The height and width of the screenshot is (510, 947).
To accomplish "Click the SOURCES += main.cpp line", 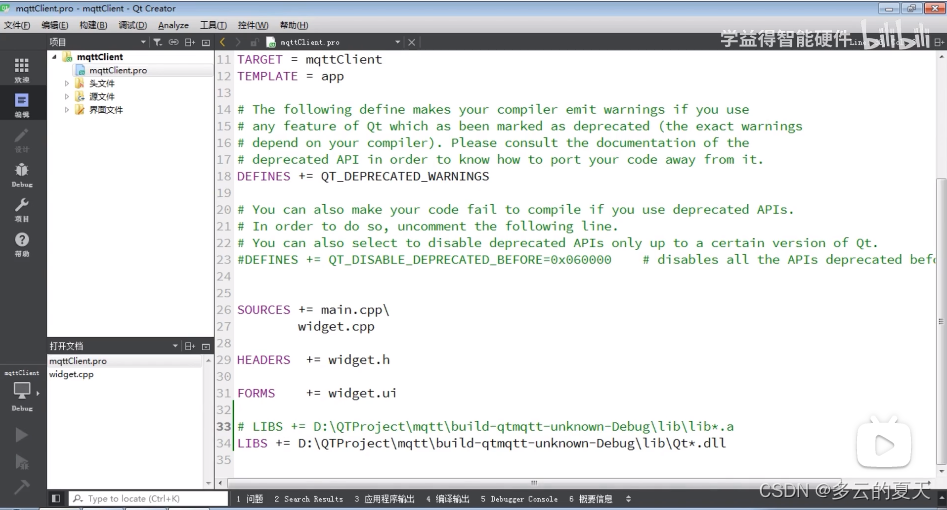I will pos(313,310).
